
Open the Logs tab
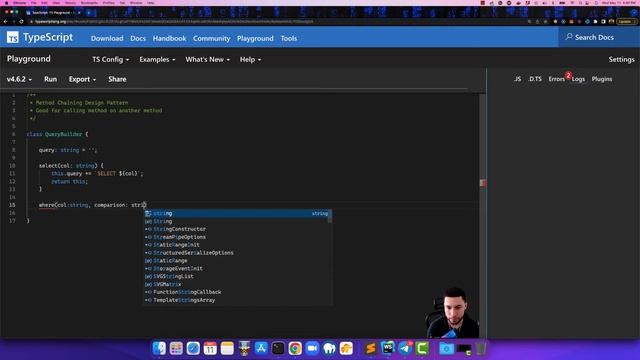[x=578, y=79]
